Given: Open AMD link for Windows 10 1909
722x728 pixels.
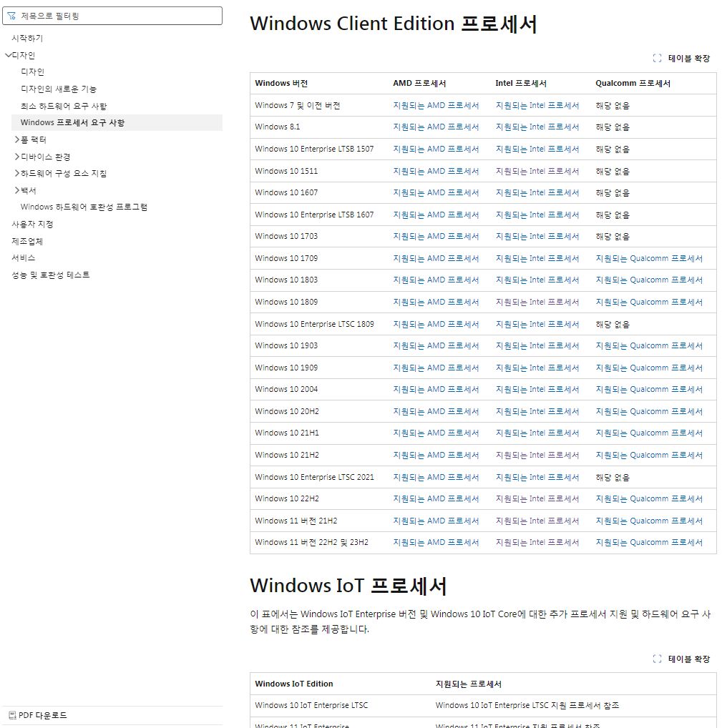Looking at the screenshot, I should point(436,368).
